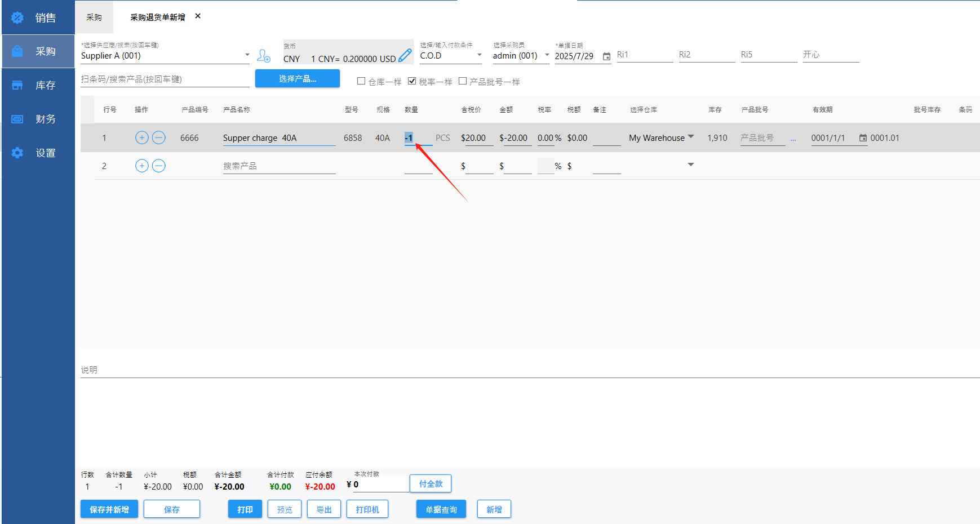
Task: Click the minus icon in row 2
Action: coord(159,166)
